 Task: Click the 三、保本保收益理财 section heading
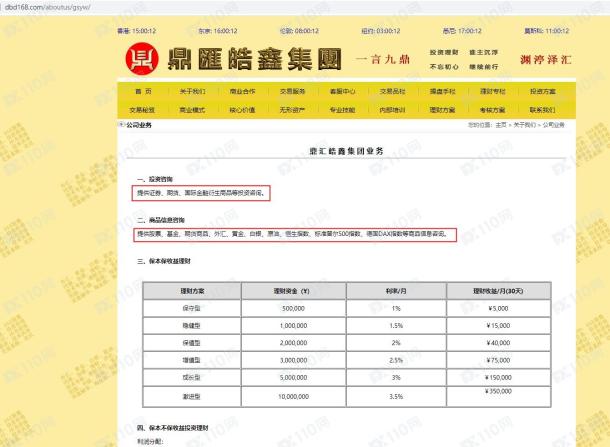pos(164,261)
